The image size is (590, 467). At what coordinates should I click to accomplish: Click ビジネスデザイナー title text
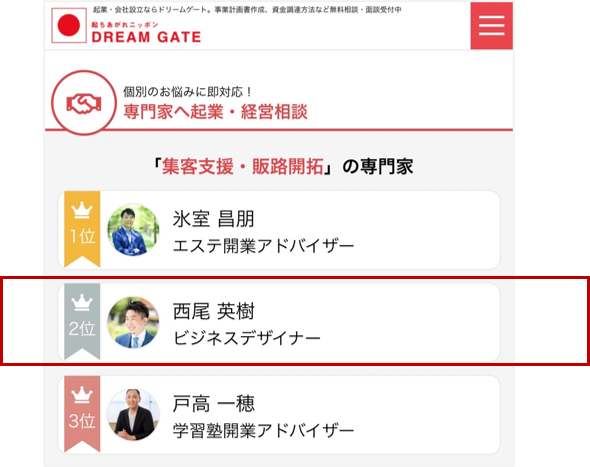[246, 338]
